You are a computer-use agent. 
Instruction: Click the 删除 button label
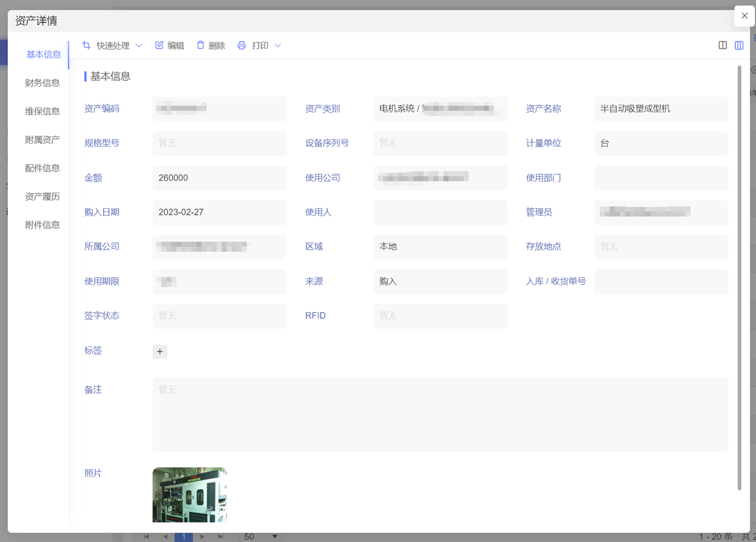(217, 46)
